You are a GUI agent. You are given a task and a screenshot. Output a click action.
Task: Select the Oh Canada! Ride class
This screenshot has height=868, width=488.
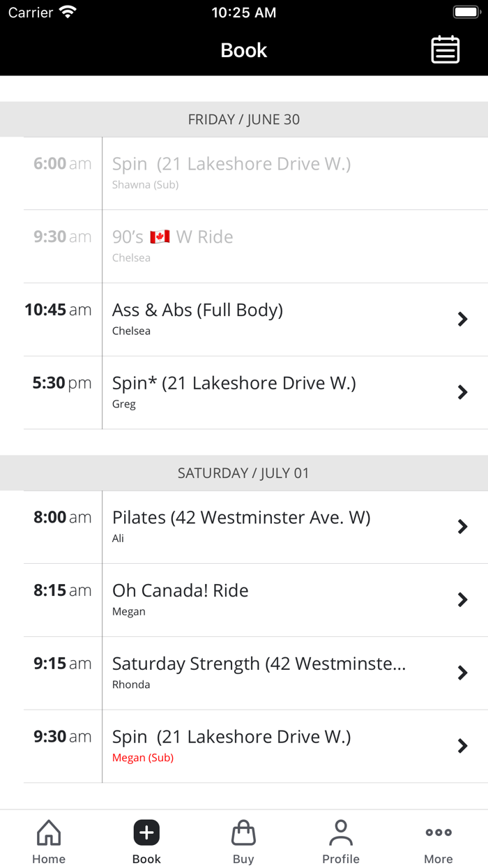click(x=256, y=600)
